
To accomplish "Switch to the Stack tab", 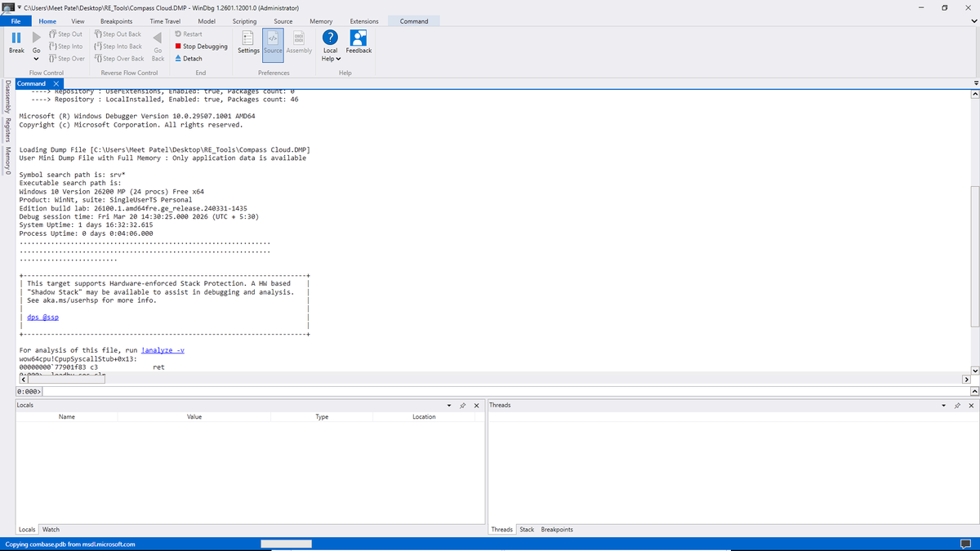I will pyautogui.click(x=527, y=530).
